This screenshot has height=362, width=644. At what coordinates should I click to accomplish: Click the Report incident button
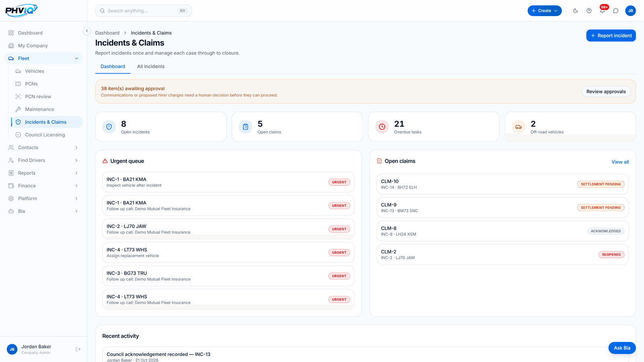[x=611, y=35]
